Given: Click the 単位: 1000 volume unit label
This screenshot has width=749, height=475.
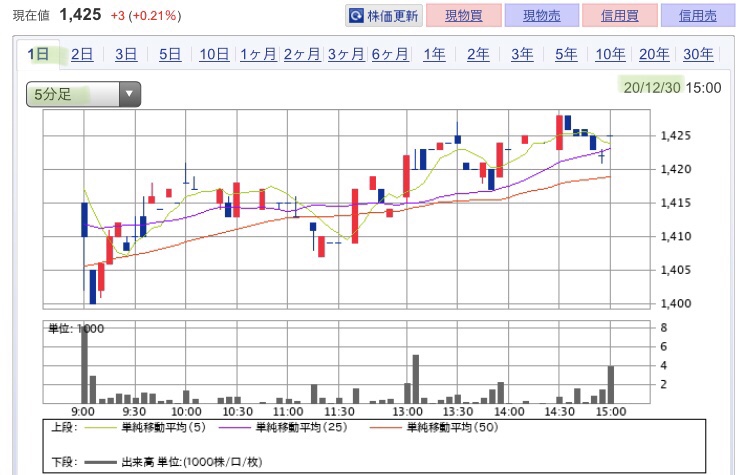Looking at the screenshot, I should pos(76,329).
